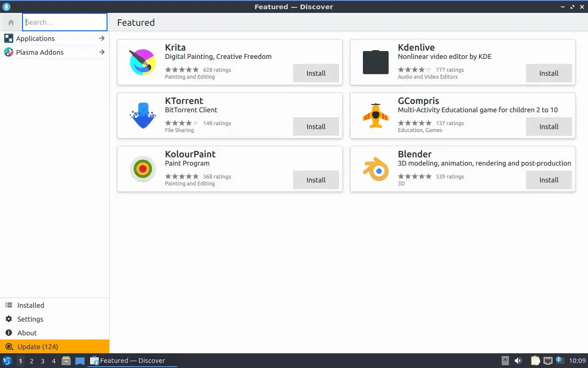Switch to virtual desktop 1
The height and width of the screenshot is (368, 588).
pyautogui.click(x=20, y=361)
